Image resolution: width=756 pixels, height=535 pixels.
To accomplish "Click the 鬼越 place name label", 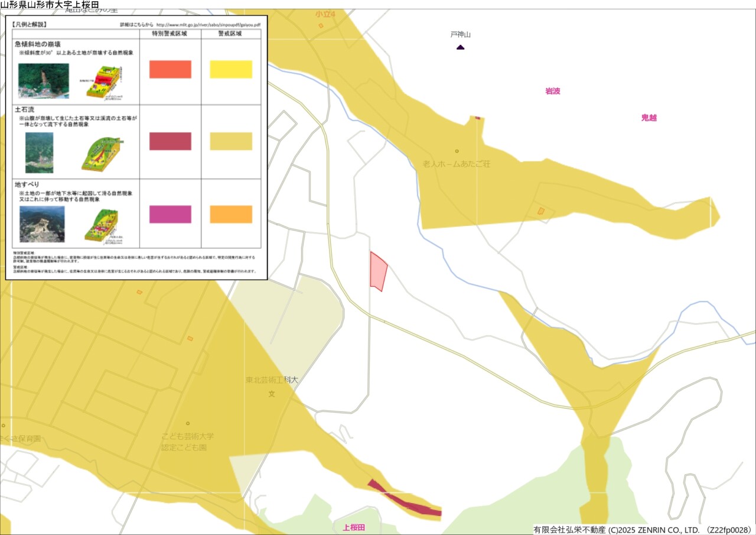I will [x=649, y=118].
